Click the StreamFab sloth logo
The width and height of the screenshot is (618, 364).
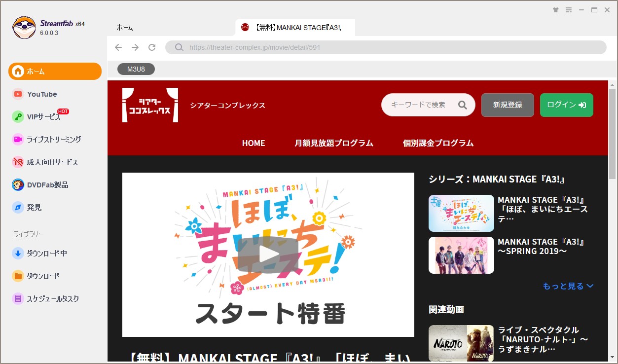coord(24,28)
